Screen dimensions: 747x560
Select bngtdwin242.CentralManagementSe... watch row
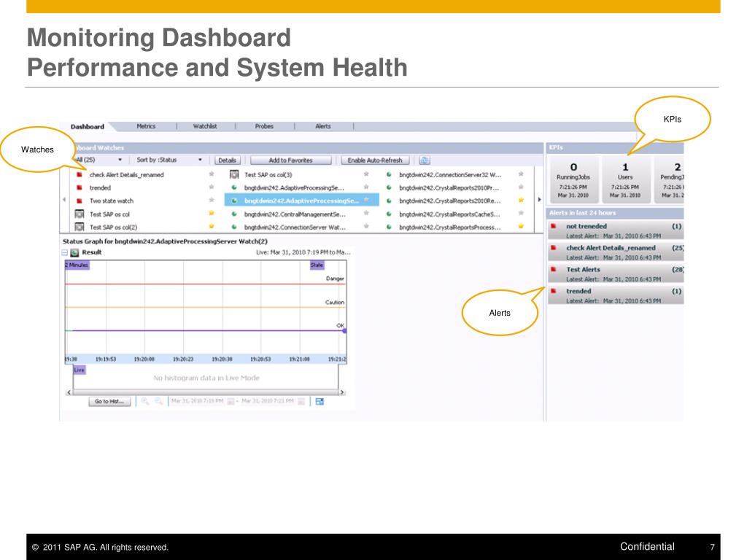(x=295, y=214)
